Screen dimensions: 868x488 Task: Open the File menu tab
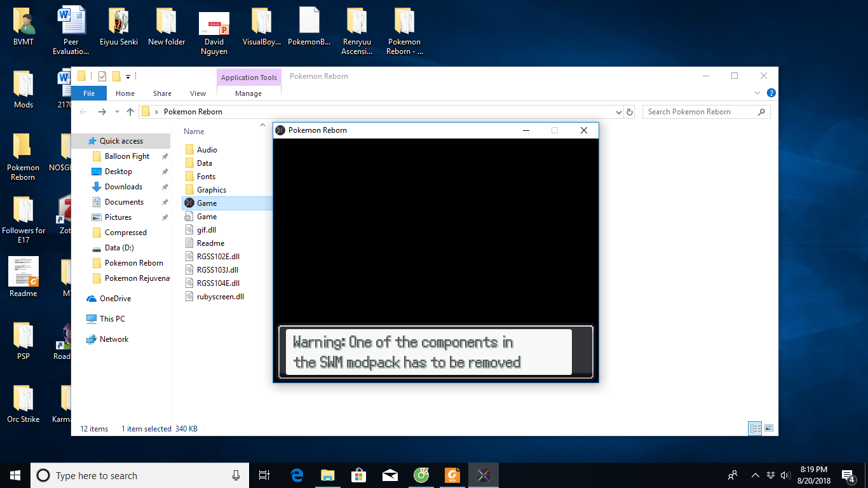coord(89,93)
